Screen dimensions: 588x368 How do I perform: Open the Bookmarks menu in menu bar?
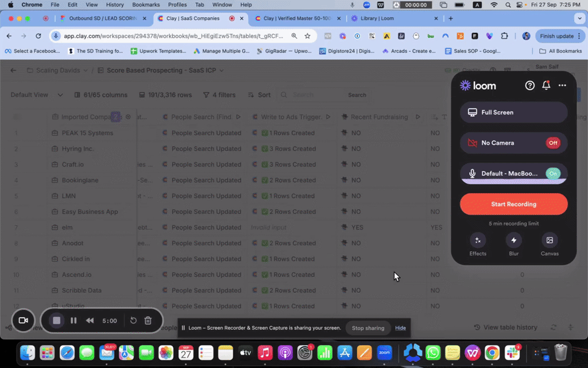click(x=146, y=5)
